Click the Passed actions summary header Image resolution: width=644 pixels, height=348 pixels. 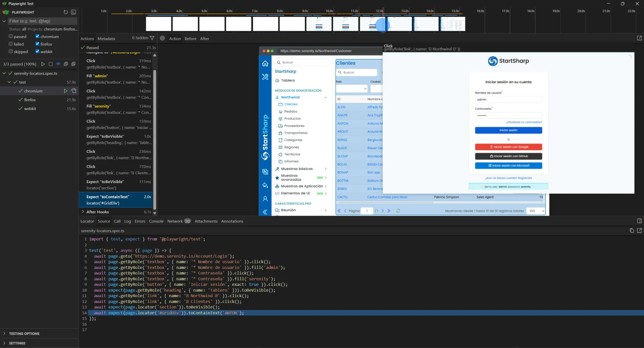pos(92,47)
